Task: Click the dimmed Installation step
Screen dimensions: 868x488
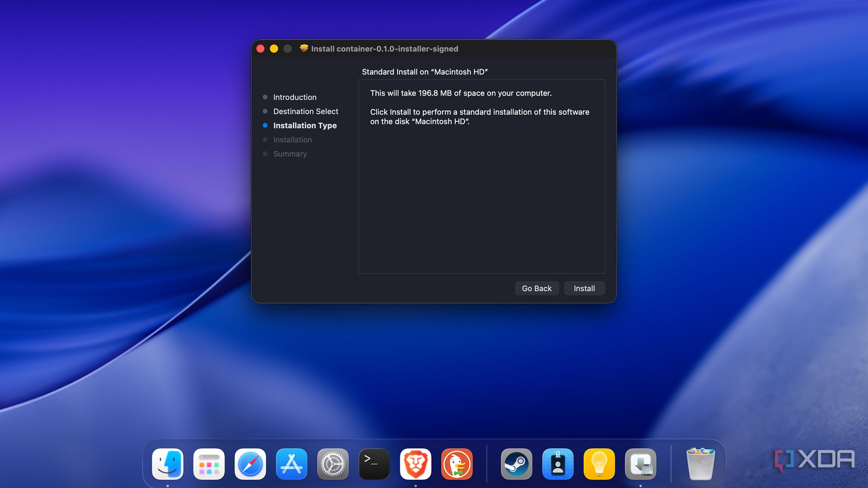Action: 293,140
